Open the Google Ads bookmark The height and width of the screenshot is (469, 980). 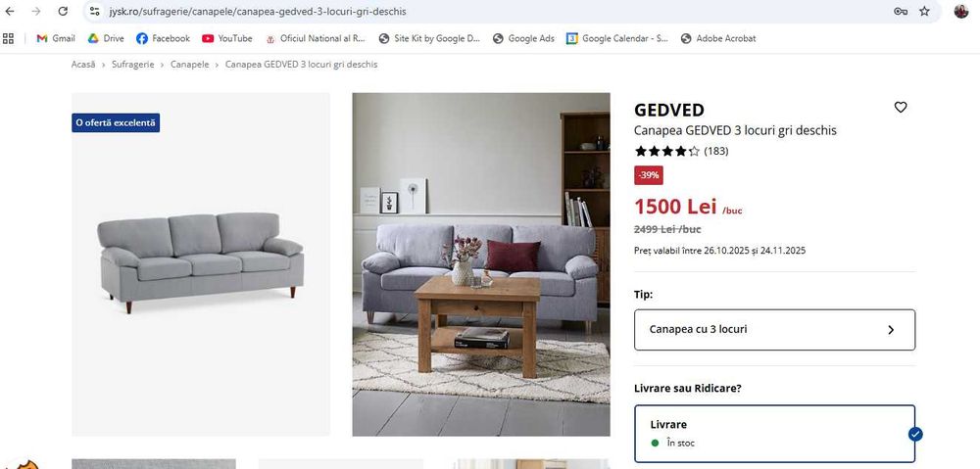[x=523, y=39]
